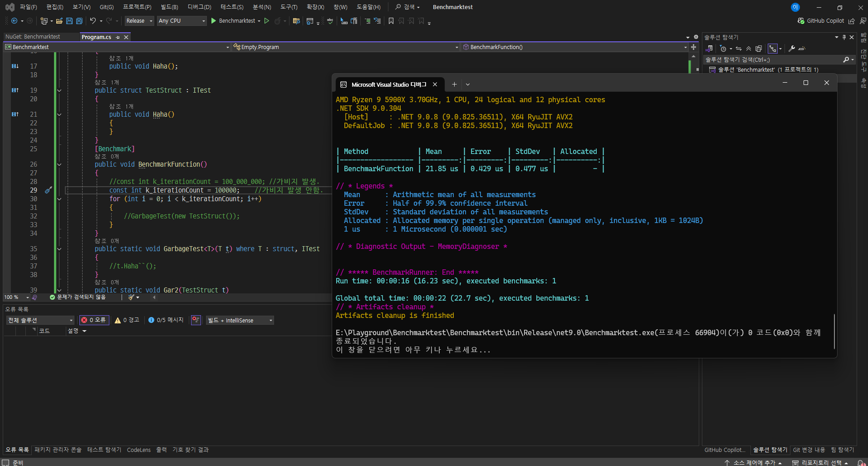868x466 pixels.
Task: Collapse the for loop at line 30
Action: (59, 199)
